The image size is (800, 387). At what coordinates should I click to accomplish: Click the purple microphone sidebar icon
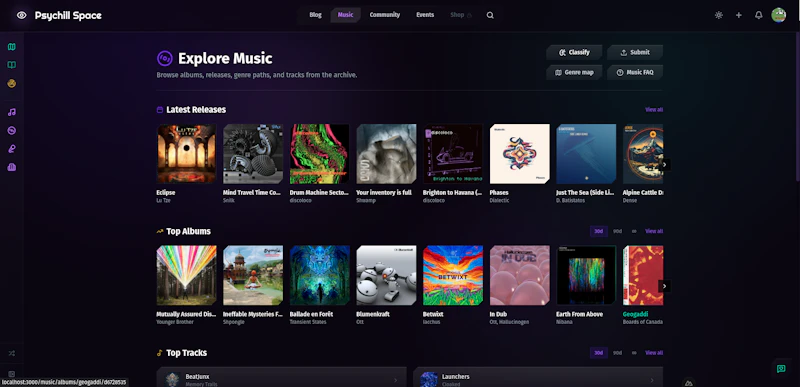point(12,149)
